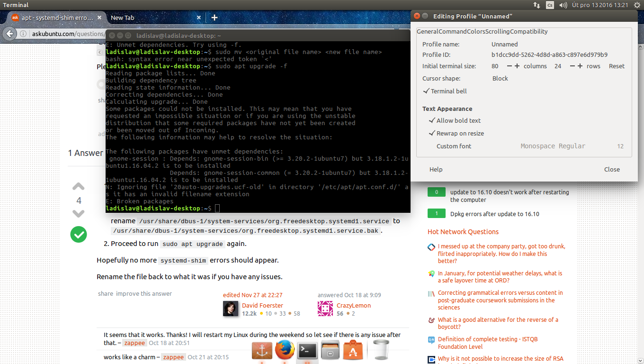Open the sound volume indicator

point(563,5)
